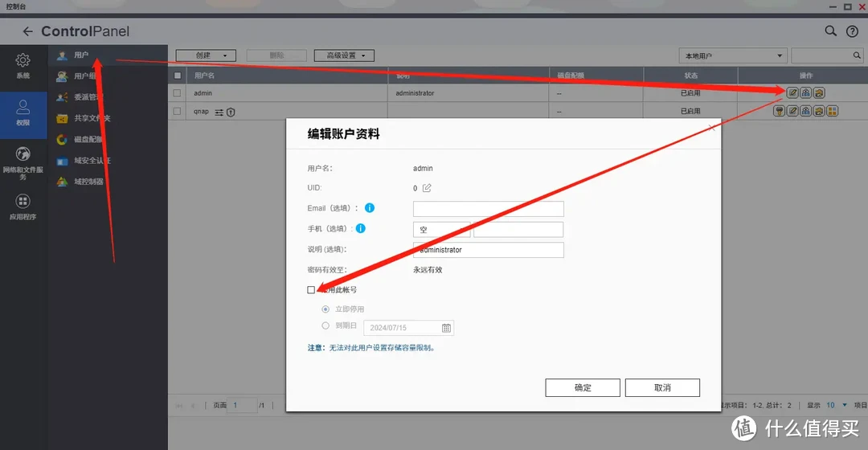The width and height of the screenshot is (868, 450).
Task: Click the 取消 button
Action: point(662,387)
